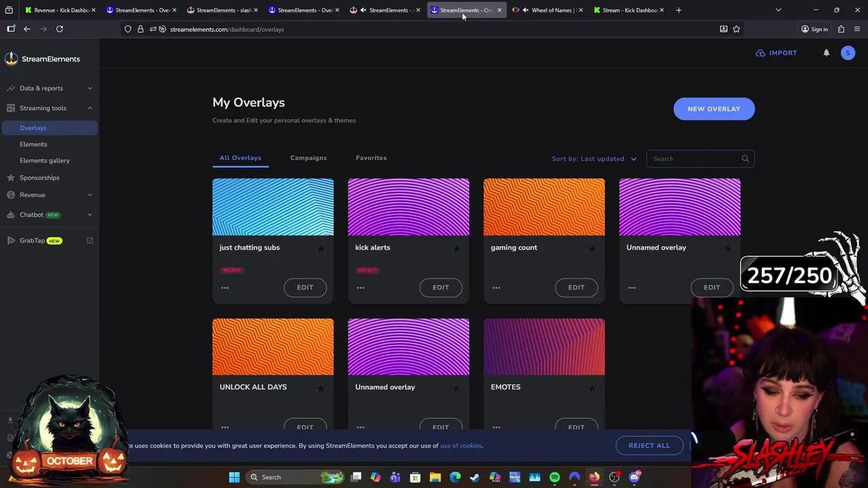The width and height of the screenshot is (868, 488).
Task: Reject all cookies
Action: click(x=649, y=445)
